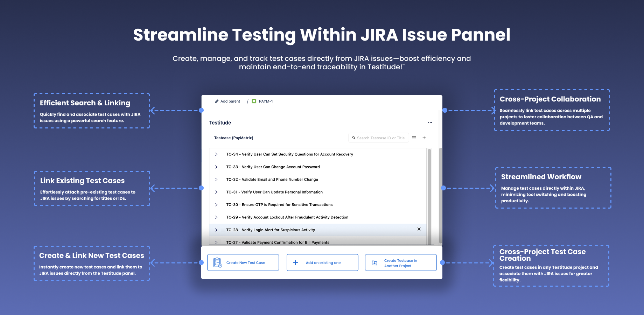Expand test case TC-30 chevron
The image size is (644, 315).
(x=216, y=205)
